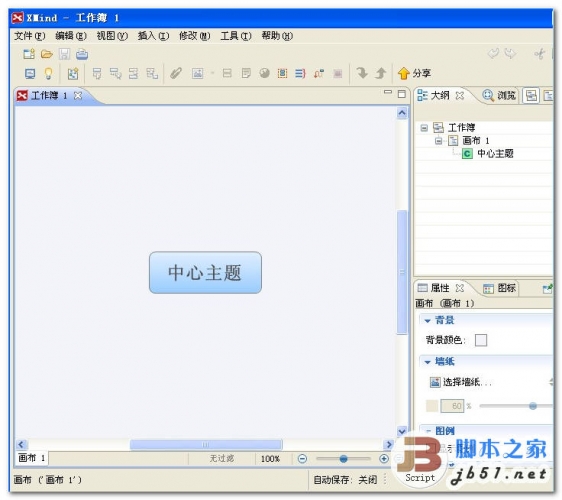Viewport: 562px width, 500px height.
Task: Insert an image with the picture icon
Action: click(x=197, y=73)
